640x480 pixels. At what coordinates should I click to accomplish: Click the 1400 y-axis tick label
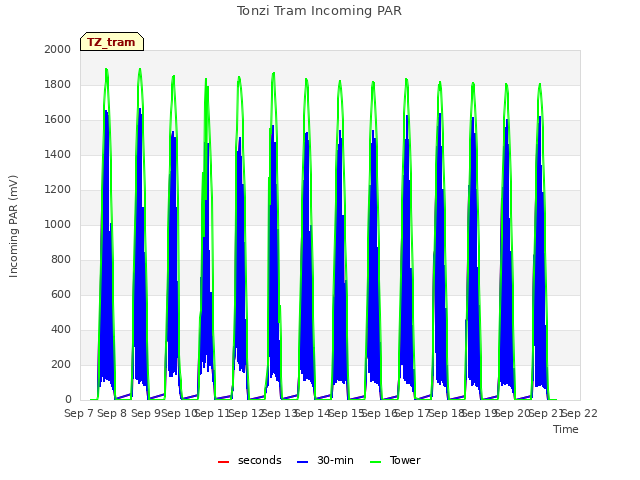(58, 154)
